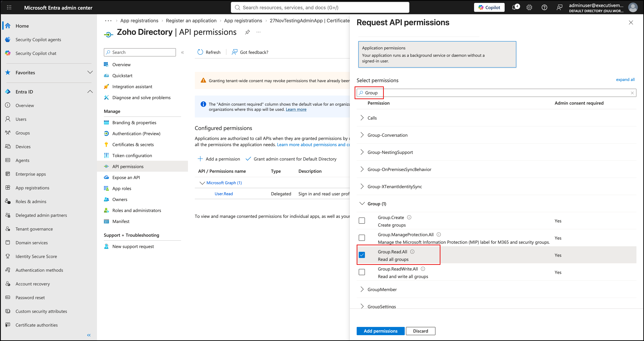Grant admin consent for Default Directory
The height and width of the screenshot is (341, 644).
click(x=291, y=159)
